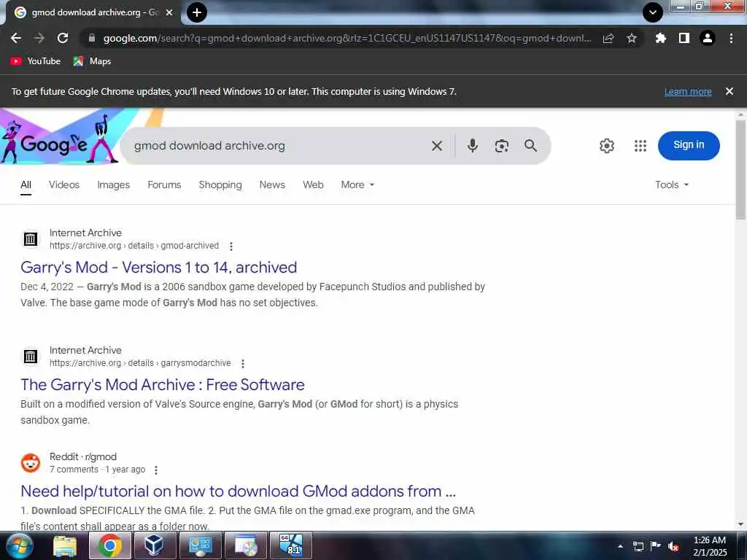Image resolution: width=747 pixels, height=560 pixels.
Task: Click the page vertical scrollbar thumb
Action: coord(741,169)
